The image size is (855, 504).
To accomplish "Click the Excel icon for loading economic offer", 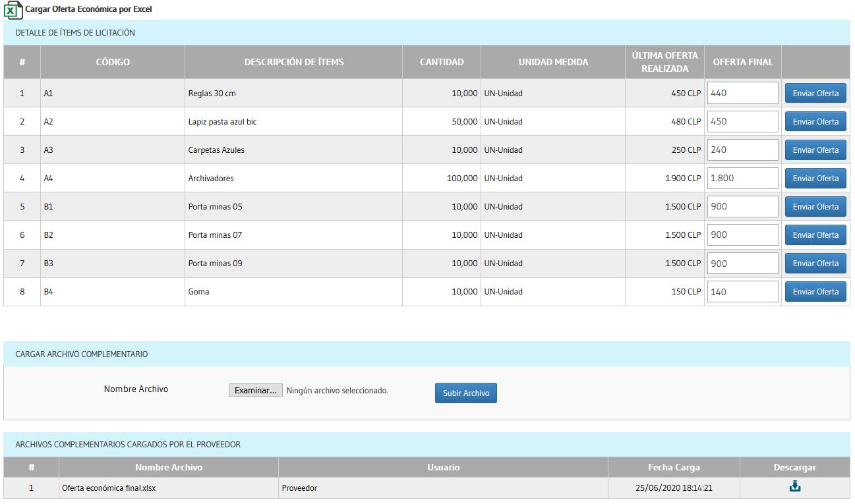I will pyautogui.click(x=13, y=10).
